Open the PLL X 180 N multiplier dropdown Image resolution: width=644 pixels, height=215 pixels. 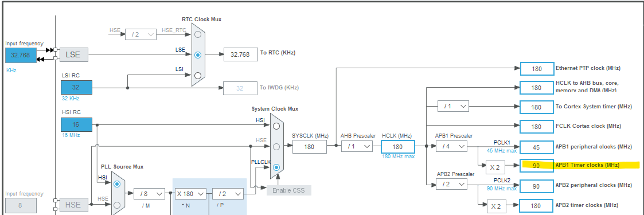pos(190,194)
